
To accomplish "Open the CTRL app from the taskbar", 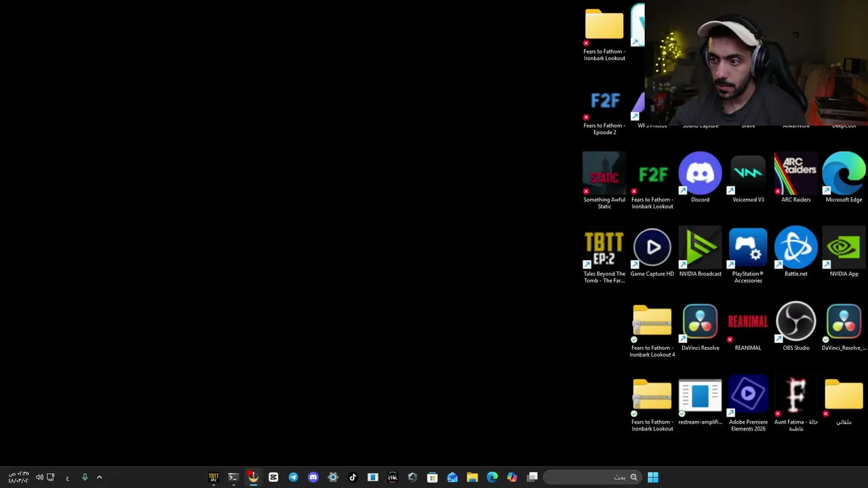I will click(393, 477).
